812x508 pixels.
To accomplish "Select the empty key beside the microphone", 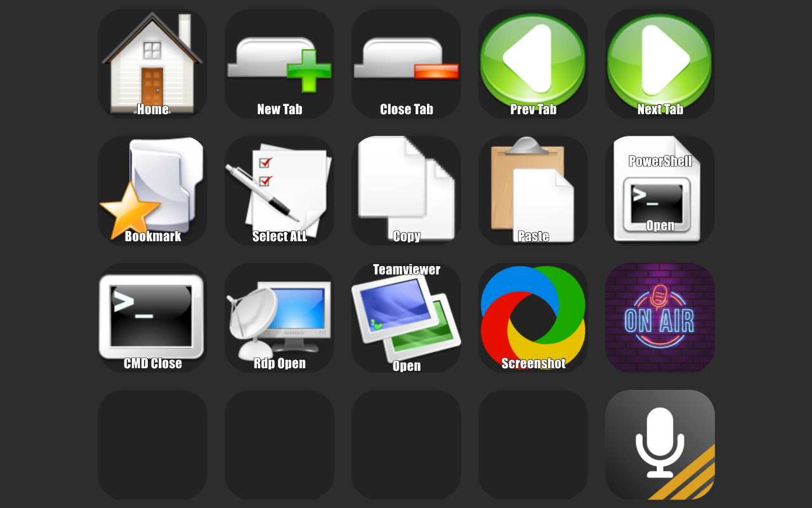I will point(533,444).
